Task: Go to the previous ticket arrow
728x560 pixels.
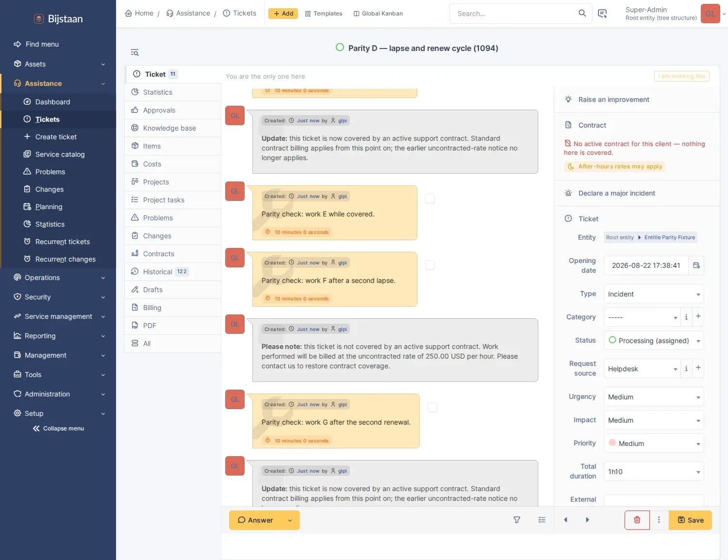Action: pos(565,520)
